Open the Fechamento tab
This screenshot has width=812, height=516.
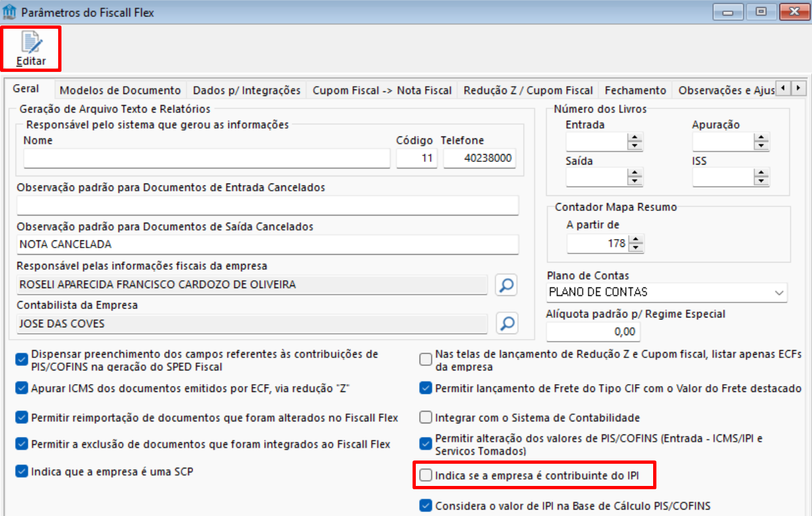(x=635, y=90)
